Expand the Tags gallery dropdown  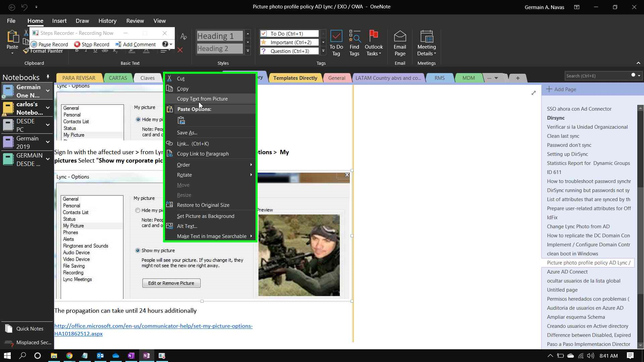pyautogui.click(x=323, y=51)
